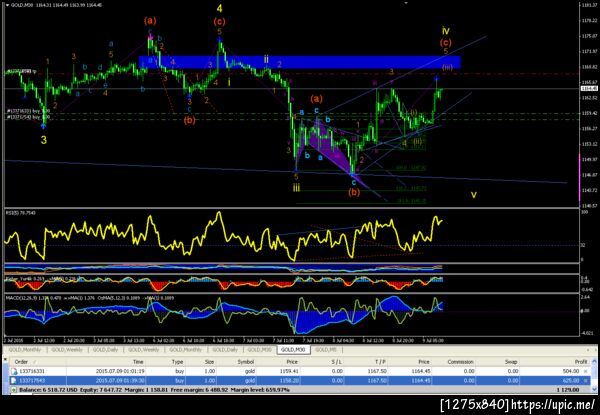Click the open price 1159.41
Viewport: 600px width, 415px height.
click(x=289, y=371)
